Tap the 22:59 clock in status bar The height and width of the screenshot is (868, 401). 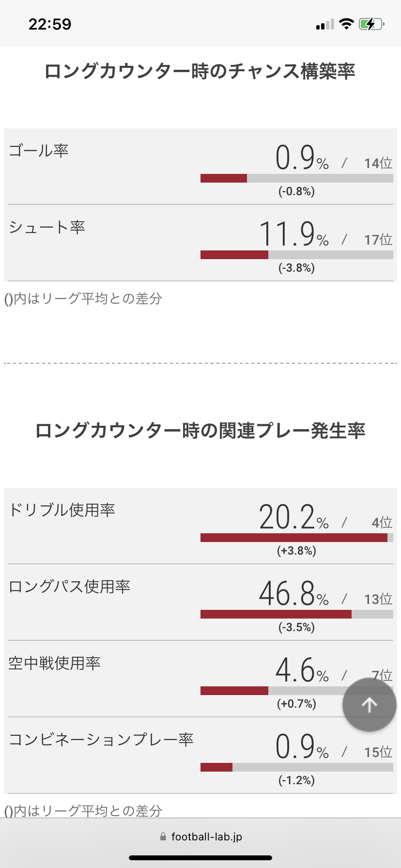click(x=50, y=24)
